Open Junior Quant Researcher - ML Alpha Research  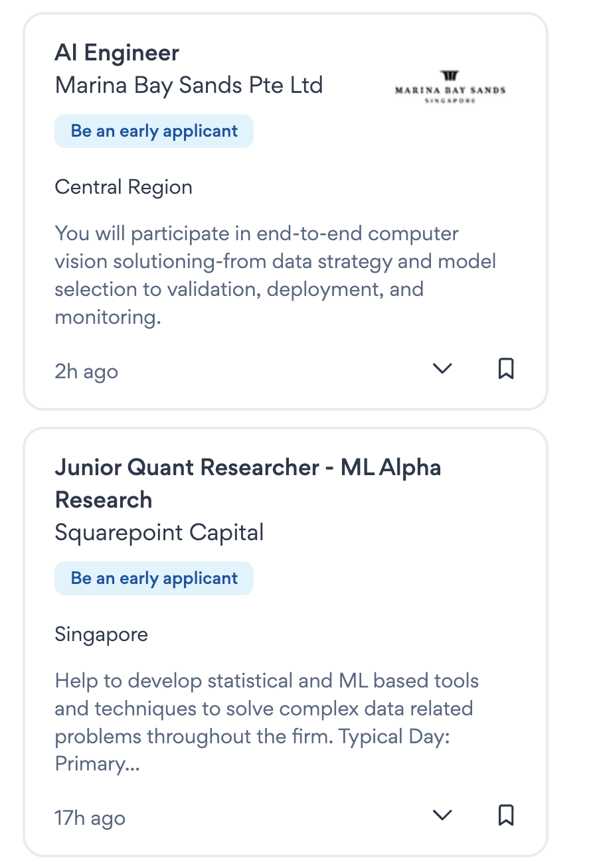[248, 468]
